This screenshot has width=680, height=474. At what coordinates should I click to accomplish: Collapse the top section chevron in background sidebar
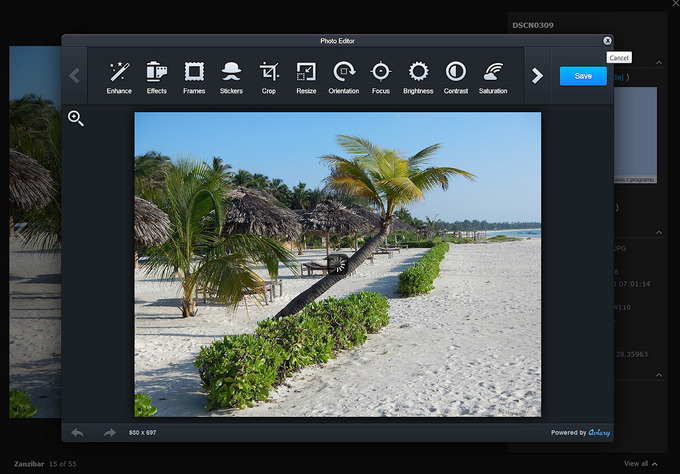[659, 62]
